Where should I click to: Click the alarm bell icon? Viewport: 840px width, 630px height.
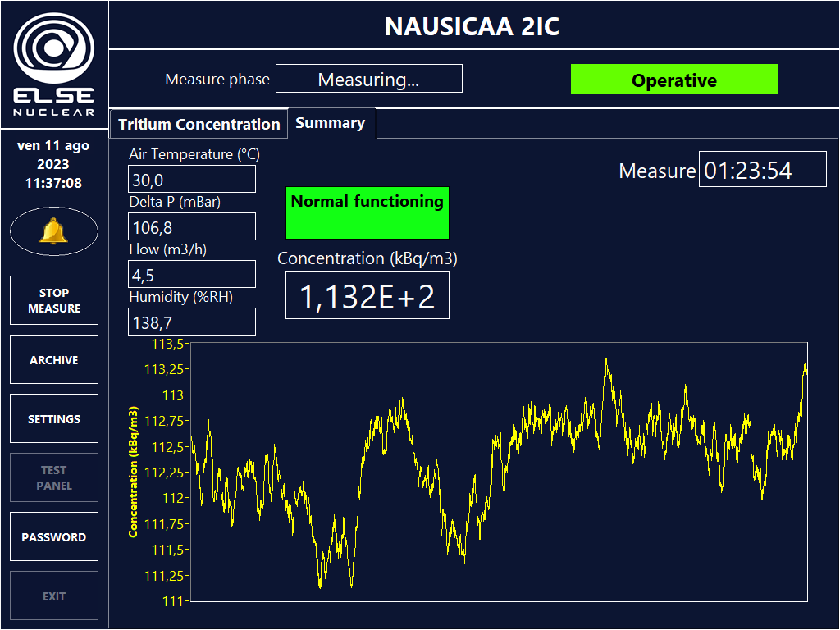[54, 232]
